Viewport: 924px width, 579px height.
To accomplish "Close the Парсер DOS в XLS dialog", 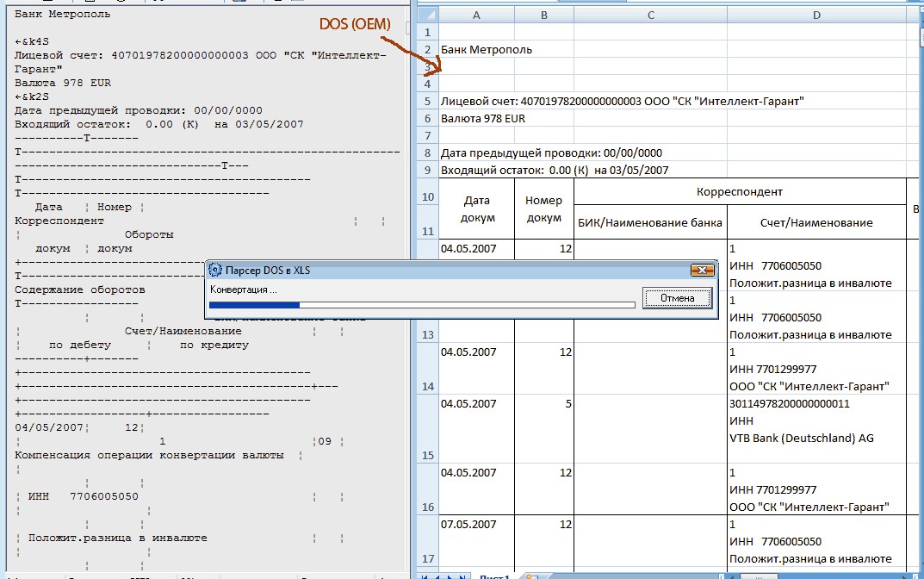I will pos(702,270).
